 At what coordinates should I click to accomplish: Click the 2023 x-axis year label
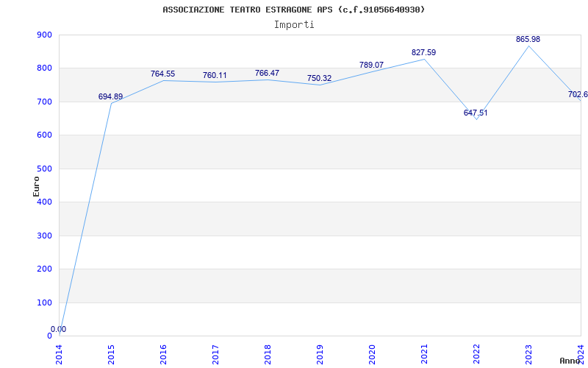coord(528,353)
